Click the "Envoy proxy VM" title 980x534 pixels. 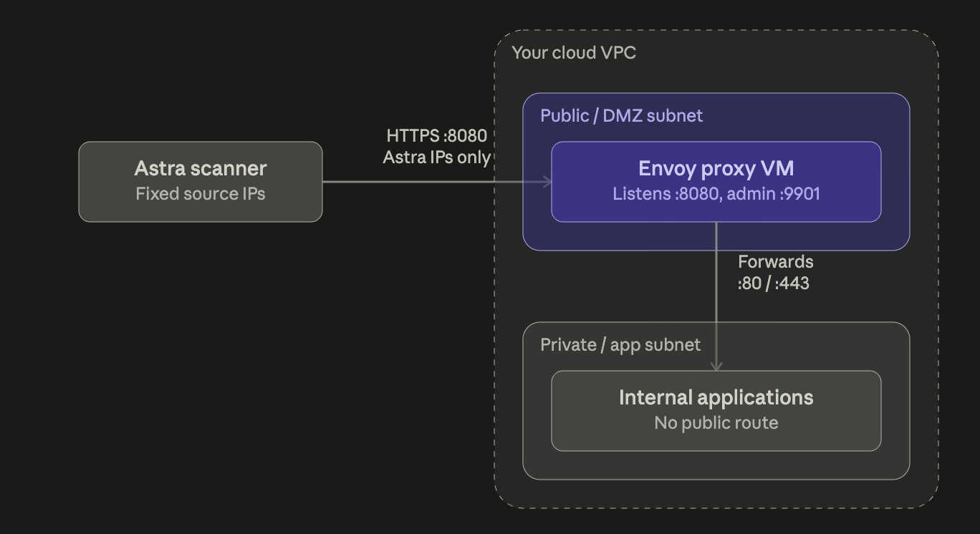click(716, 168)
